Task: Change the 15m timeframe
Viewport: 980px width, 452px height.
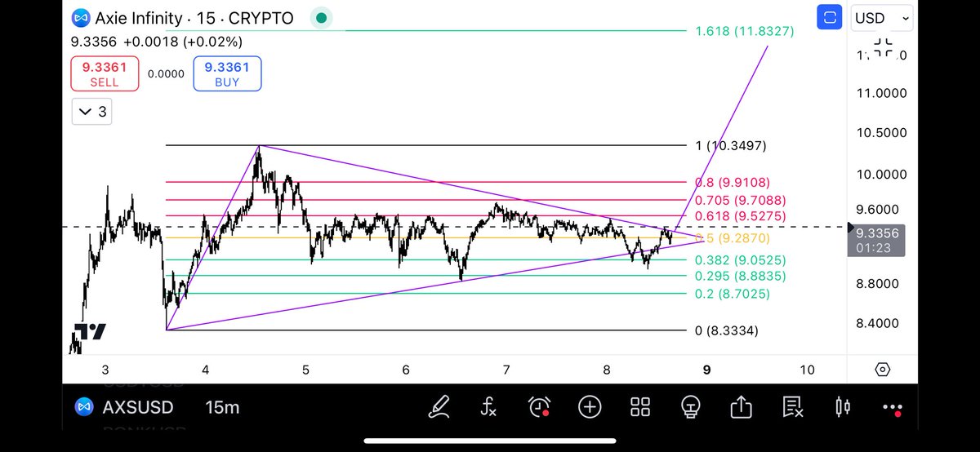Action: (222, 406)
